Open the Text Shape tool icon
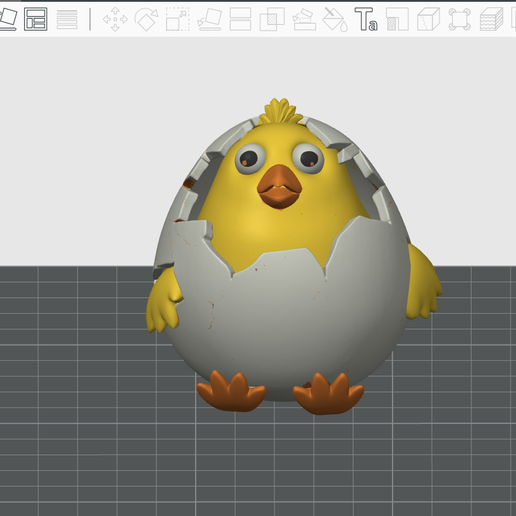Image resolution: width=516 pixels, height=516 pixels. click(366, 19)
